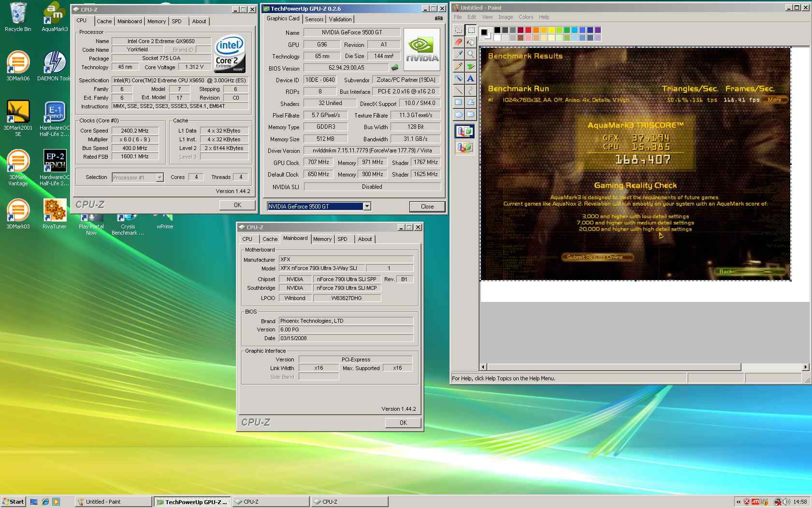Click Close button in GPU-Z window
812x508 pixels.
[x=427, y=207]
